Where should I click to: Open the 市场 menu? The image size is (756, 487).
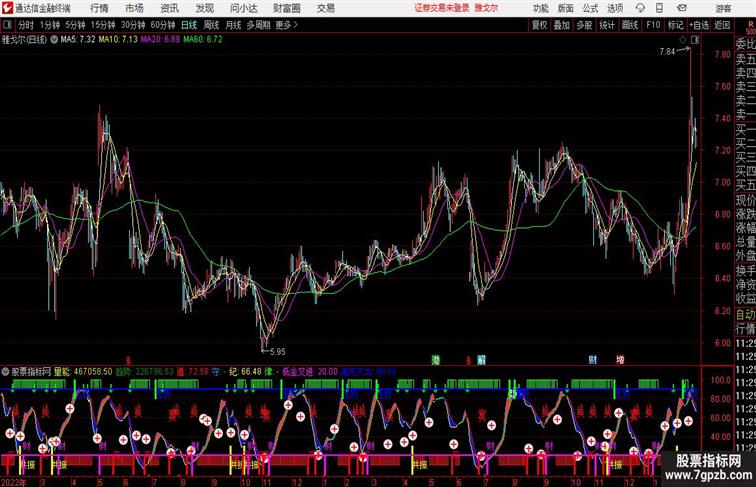pos(134,8)
